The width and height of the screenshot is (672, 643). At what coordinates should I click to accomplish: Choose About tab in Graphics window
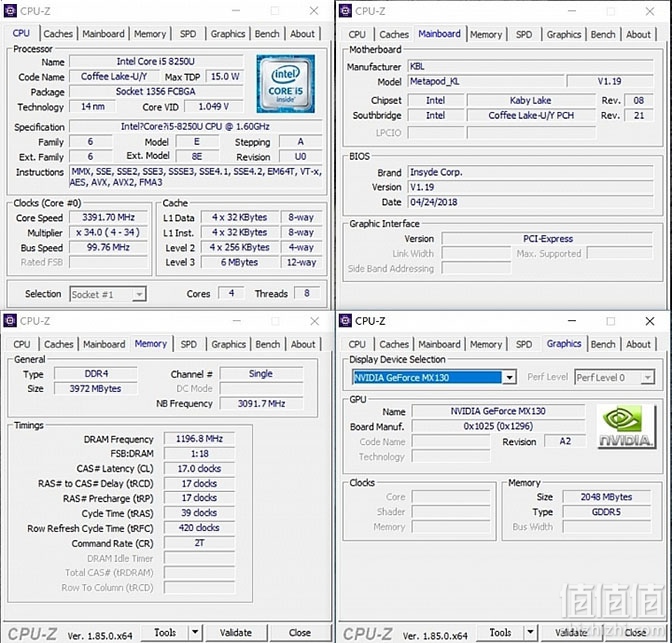tap(639, 344)
